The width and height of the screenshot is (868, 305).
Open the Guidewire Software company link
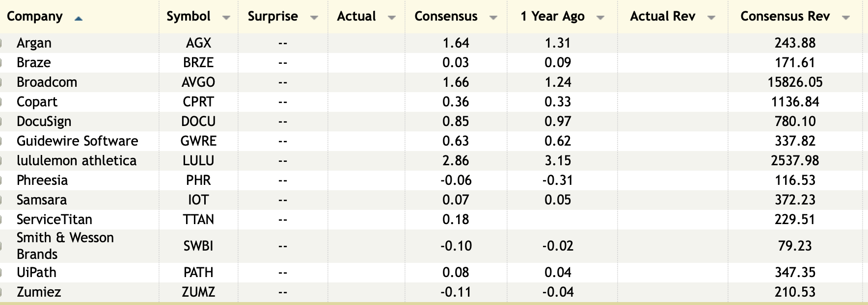[x=77, y=141]
